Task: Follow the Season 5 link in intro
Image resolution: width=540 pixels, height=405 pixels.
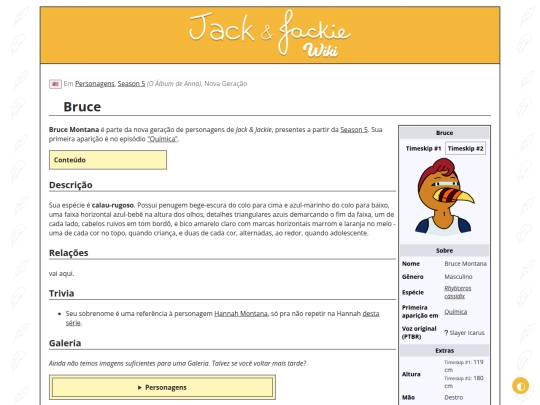Action: pos(354,129)
